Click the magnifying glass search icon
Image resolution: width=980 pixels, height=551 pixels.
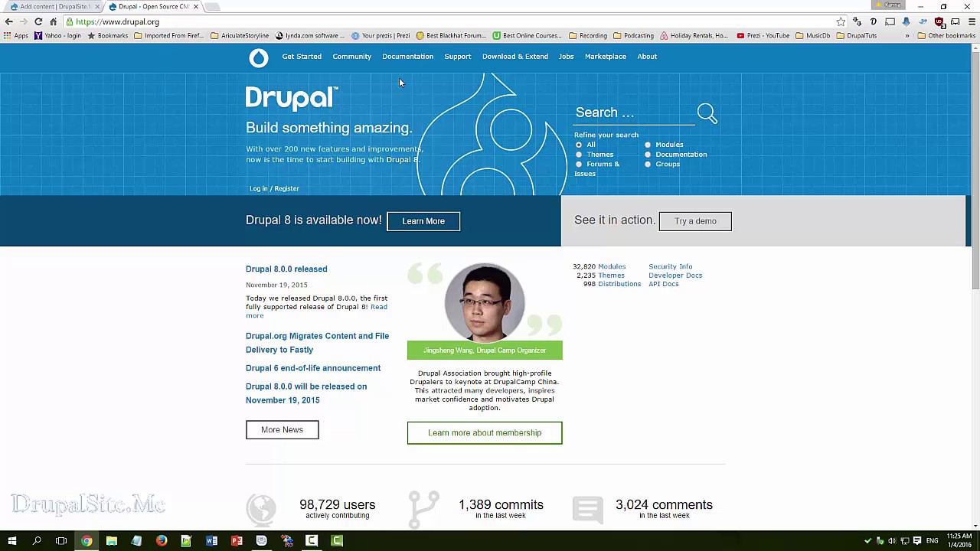pos(707,114)
